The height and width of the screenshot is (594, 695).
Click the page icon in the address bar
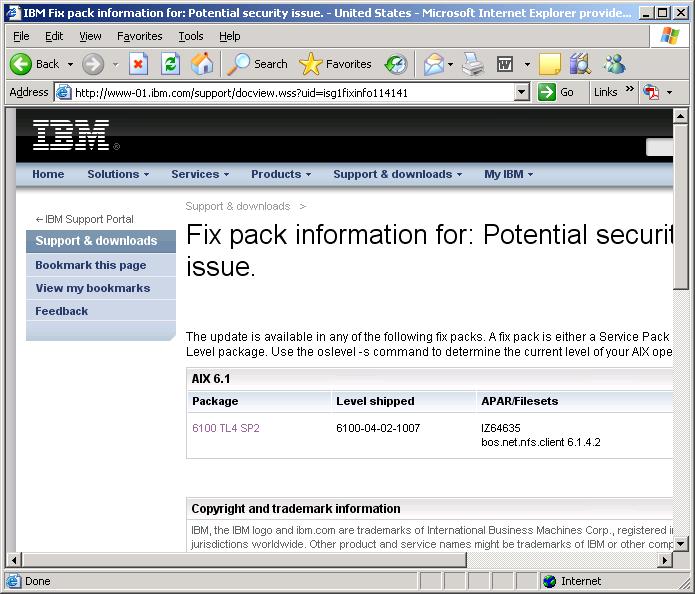64,92
